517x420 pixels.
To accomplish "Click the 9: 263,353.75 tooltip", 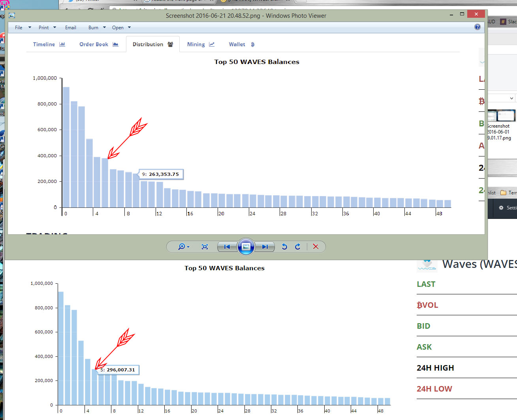I will click(x=161, y=174).
